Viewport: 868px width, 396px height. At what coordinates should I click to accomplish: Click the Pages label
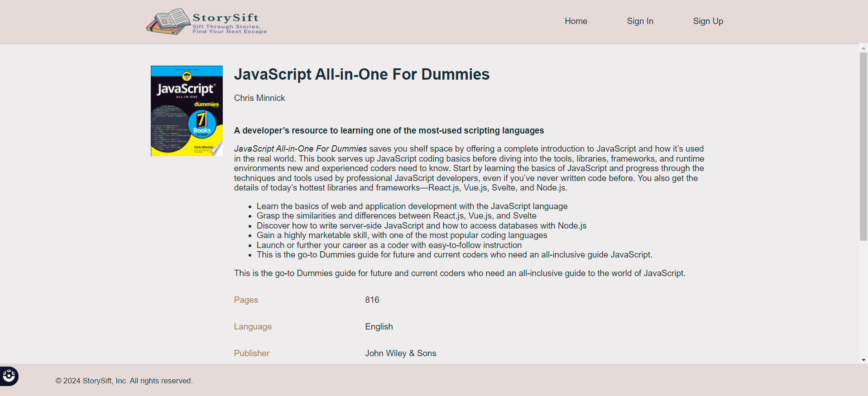(246, 300)
